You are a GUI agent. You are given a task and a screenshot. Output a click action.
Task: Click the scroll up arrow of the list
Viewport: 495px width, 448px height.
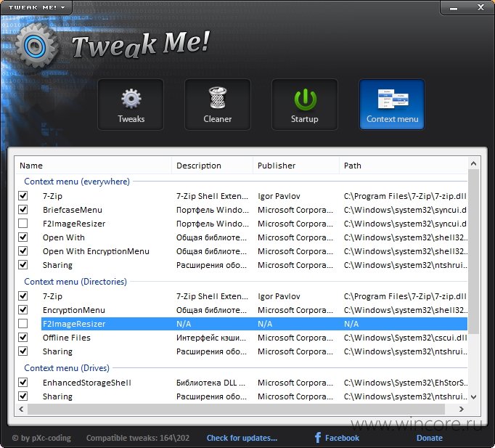pyautogui.click(x=473, y=163)
